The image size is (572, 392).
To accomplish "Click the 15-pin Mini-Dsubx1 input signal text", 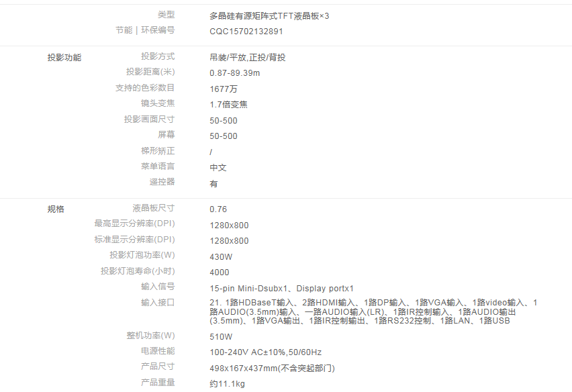I will tap(249, 288).
